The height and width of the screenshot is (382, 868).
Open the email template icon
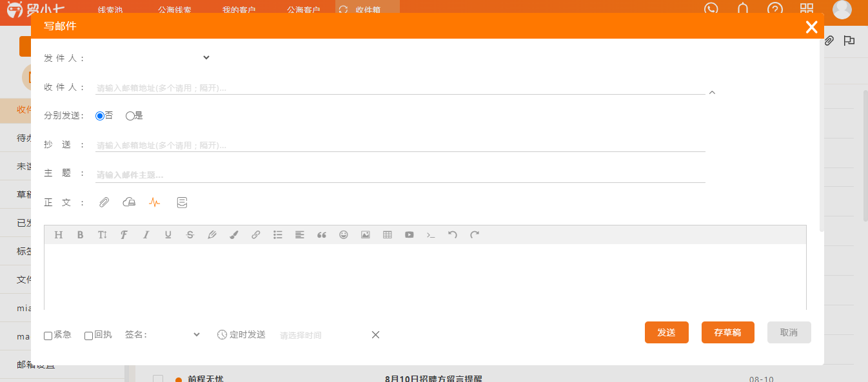coord(182,202)
